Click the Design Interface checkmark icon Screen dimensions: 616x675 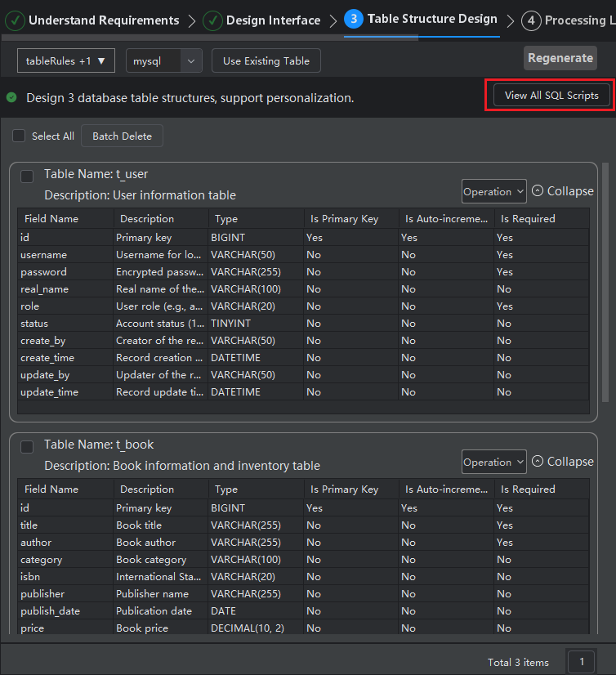pyautogui.click(x=212, y=20)
